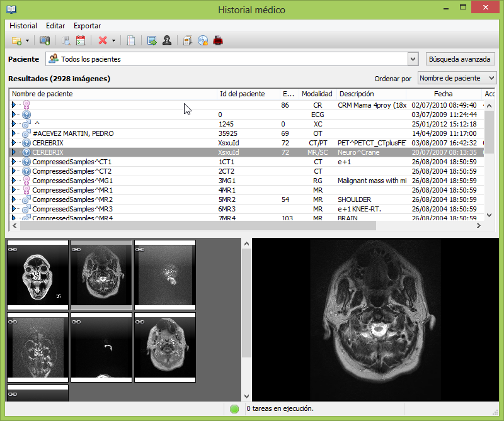Open the Historial menu
Viewport: 504px width, 421px height.
tap(23, 26)
